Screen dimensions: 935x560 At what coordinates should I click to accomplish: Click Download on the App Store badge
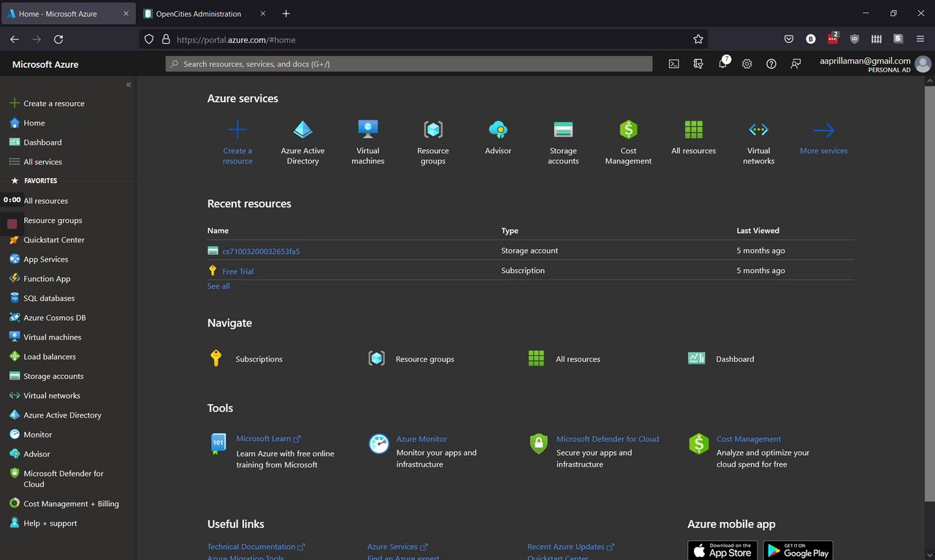[722, 551]
